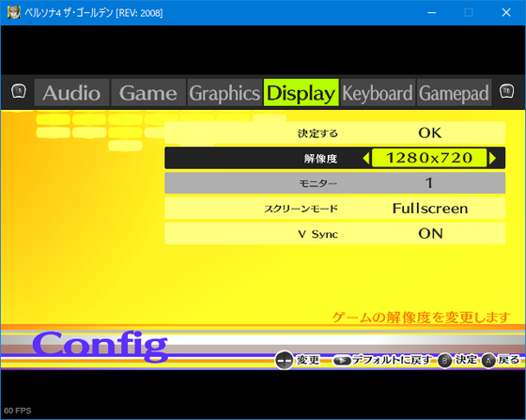This screenshot has height=420, width=526.
Task: Click the right arrow beside 1280x720
Action: point(492,158)
